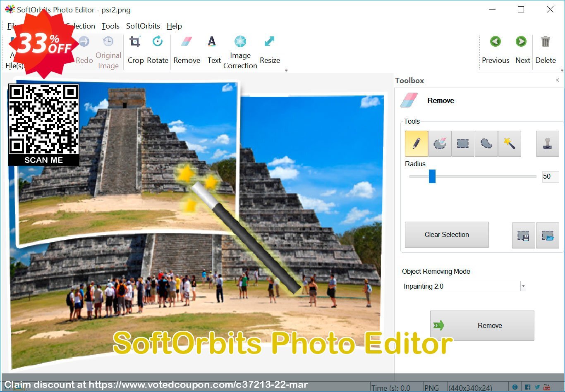The image size is (565, 392).
Task: Select the Text tool
Action: (214, 50)
